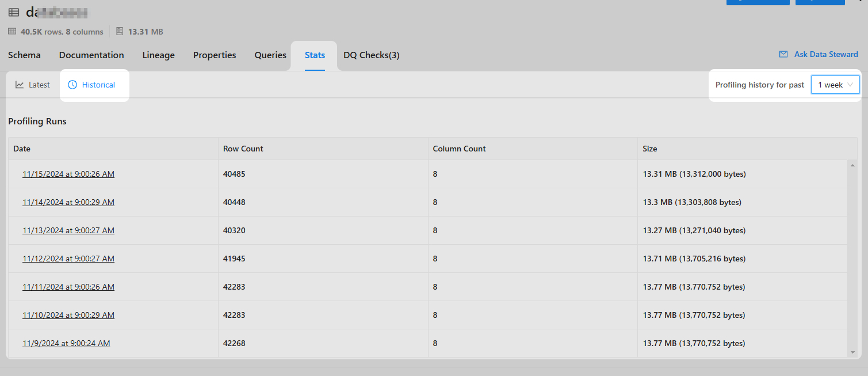Open the 11/9/2024 at 9:00:24 AM run
The height and width of the screenshot is (376, 868).
point(66,343)
